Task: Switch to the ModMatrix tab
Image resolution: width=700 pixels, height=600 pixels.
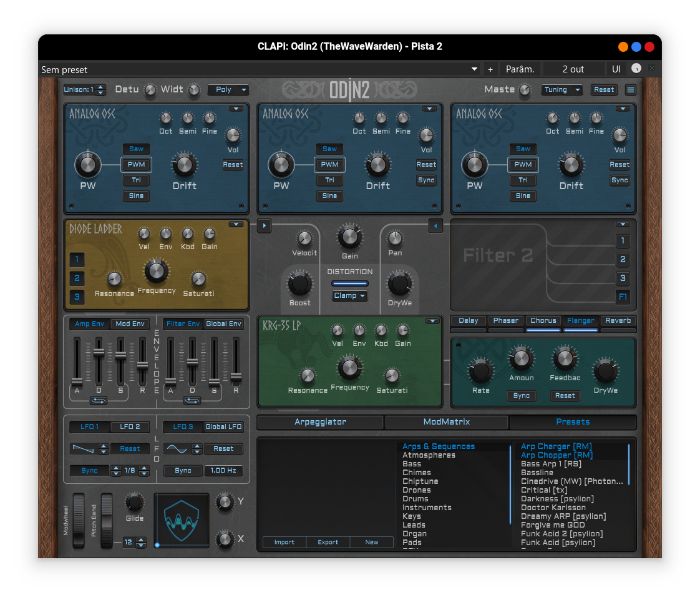Action: 446,422
